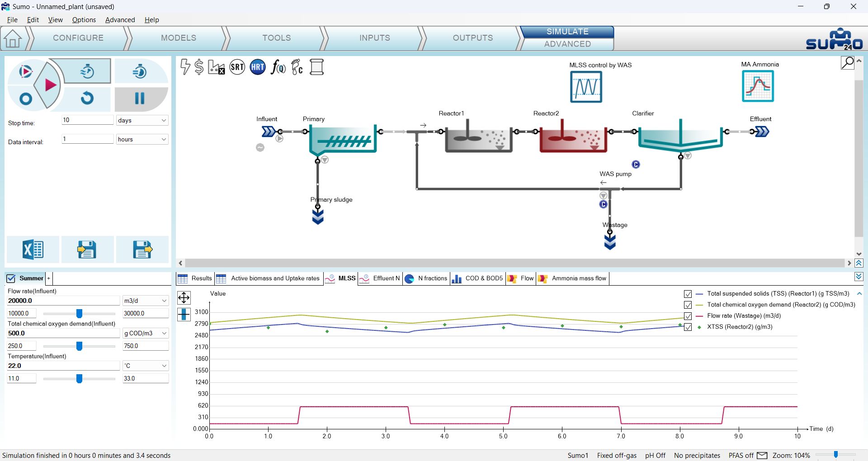Export results to Excel
Screen dimensions: 868x461
[33, 249]
